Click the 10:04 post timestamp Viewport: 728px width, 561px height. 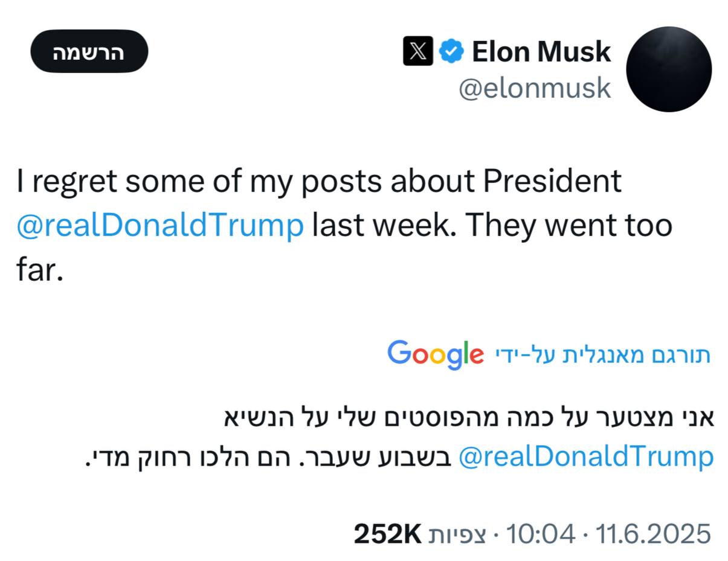click(x=540, y=534)
